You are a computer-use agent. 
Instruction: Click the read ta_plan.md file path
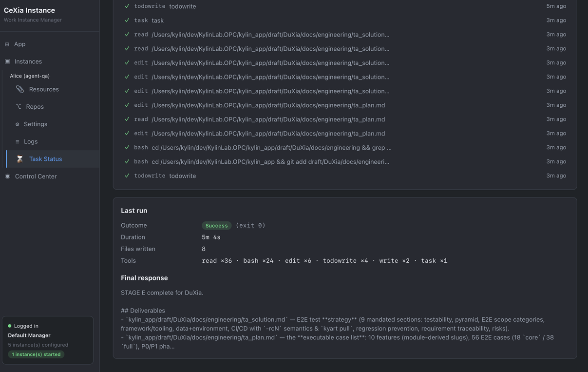click(268, 119)
